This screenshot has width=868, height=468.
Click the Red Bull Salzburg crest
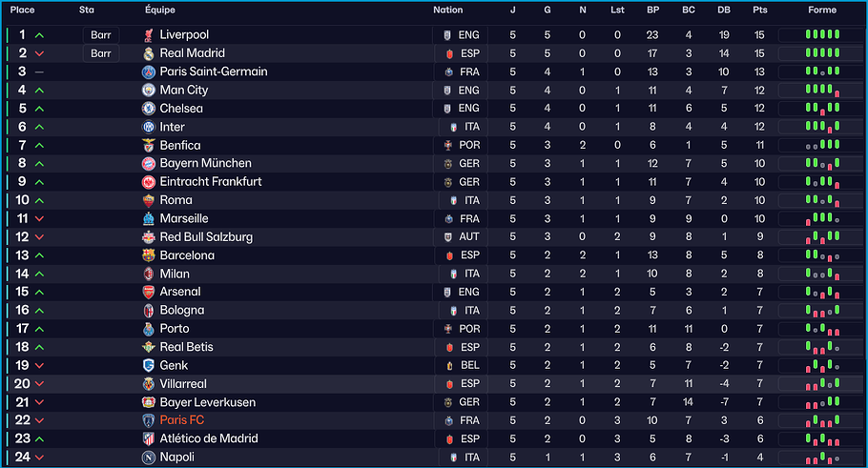tap(149, 237)
